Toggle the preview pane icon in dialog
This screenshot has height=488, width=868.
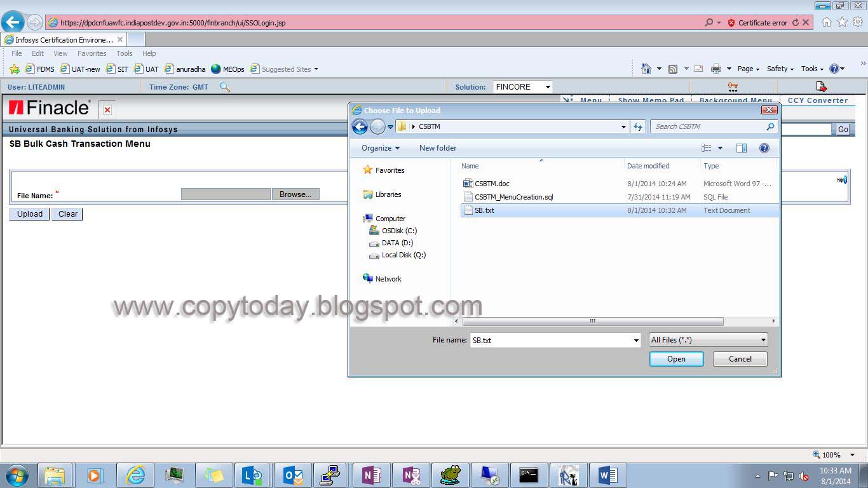coord(742,148)
